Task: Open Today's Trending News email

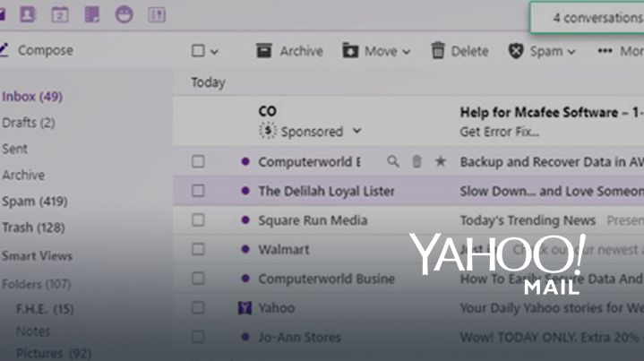Action: (x=528, y=220)
